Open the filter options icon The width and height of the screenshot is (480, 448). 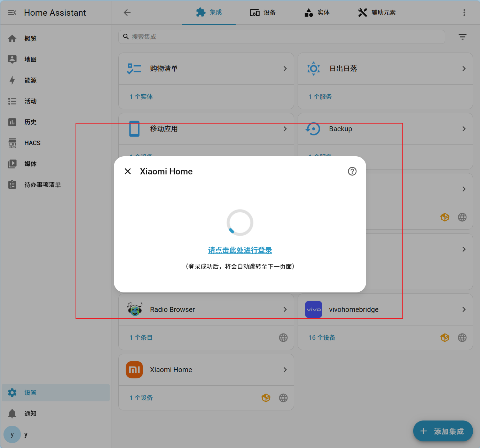pyautogui.click(x=463, y=37)
